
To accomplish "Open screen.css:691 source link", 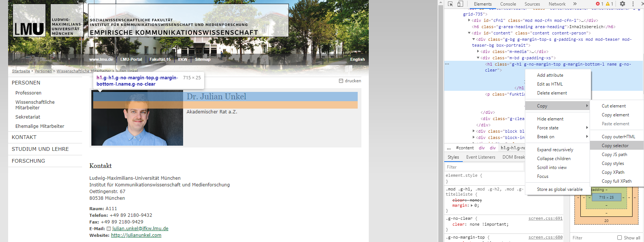I will click(545, 219).
